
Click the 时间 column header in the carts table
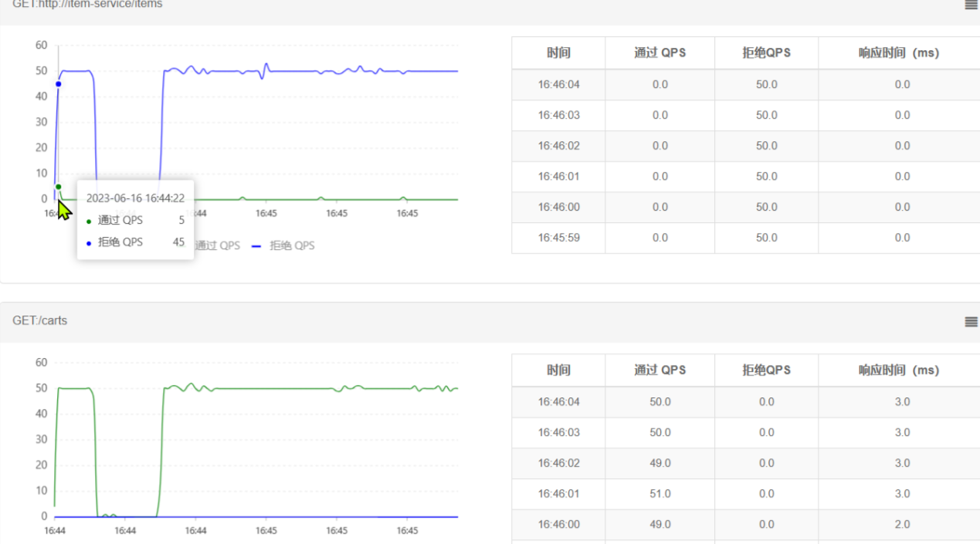pos(558,370)
